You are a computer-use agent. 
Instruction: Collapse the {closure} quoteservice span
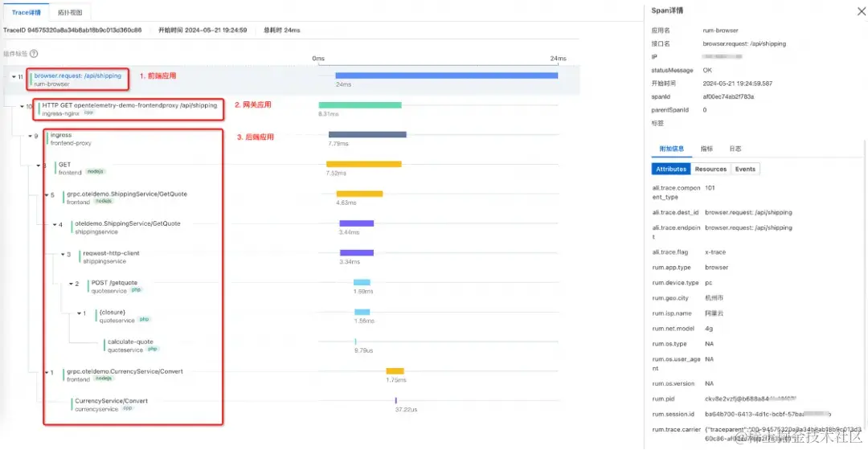[79, 313]
